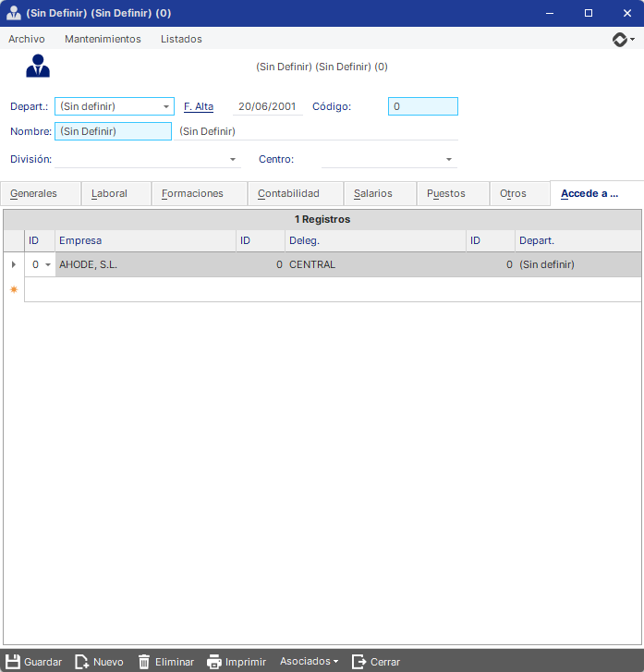Switch to the Contabilidad tab

click(296, 193)
